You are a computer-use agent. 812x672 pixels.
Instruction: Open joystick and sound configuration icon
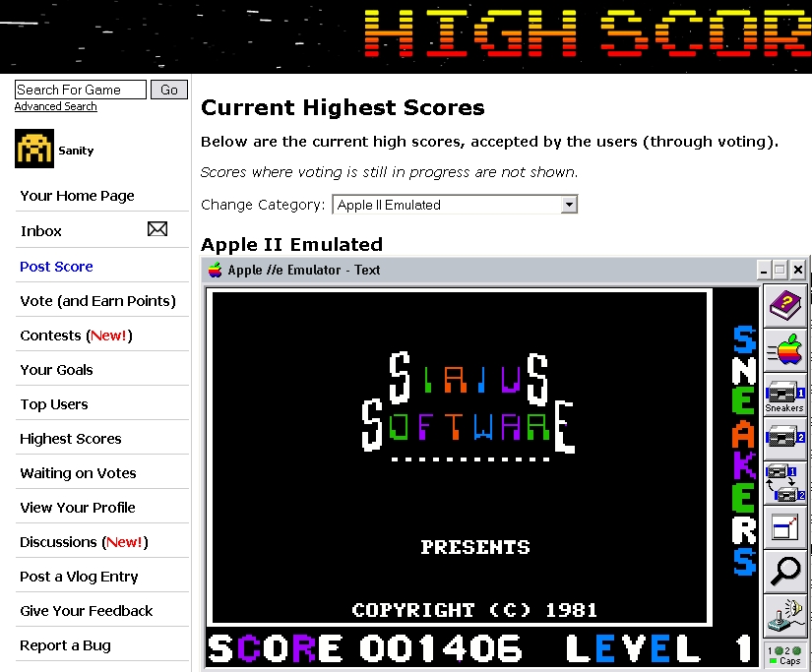click(x=784, y=616)
